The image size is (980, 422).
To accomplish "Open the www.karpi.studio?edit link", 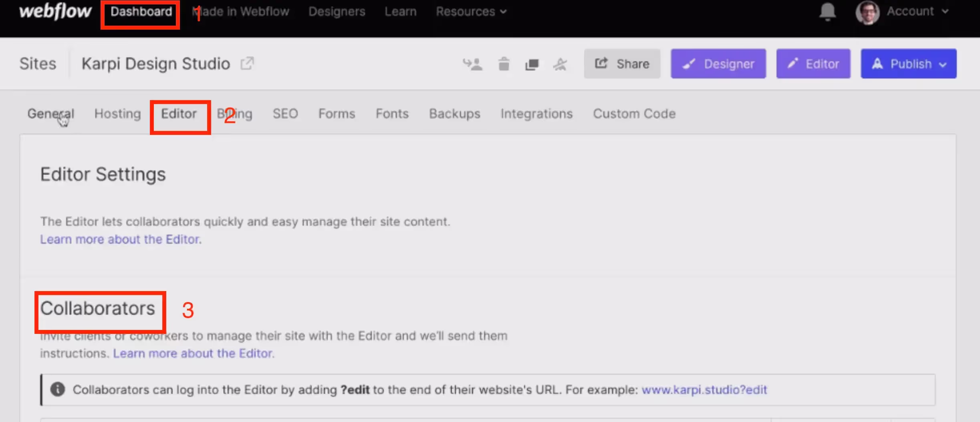I will tap(704, 390).
